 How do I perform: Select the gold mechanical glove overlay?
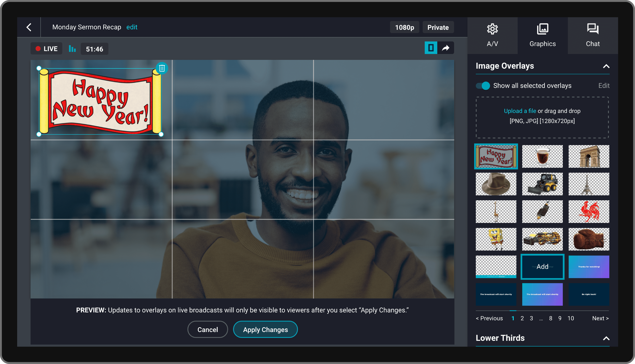click(x=542, y=239)
